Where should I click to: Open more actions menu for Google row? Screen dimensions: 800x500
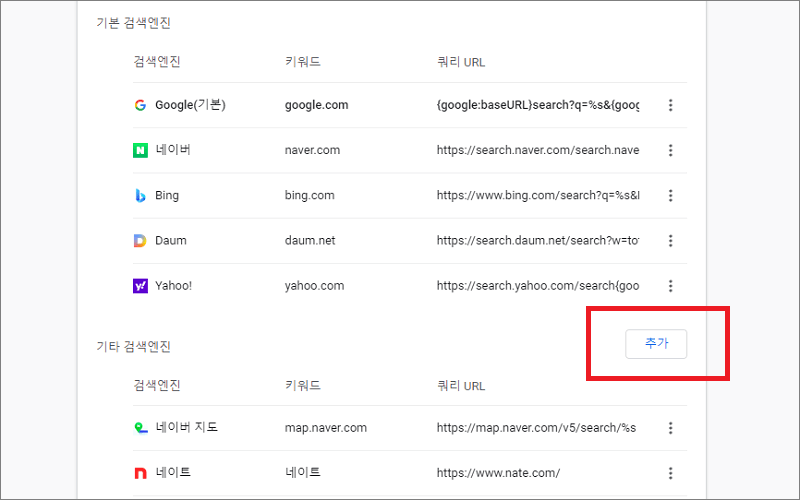coord(670,105)
